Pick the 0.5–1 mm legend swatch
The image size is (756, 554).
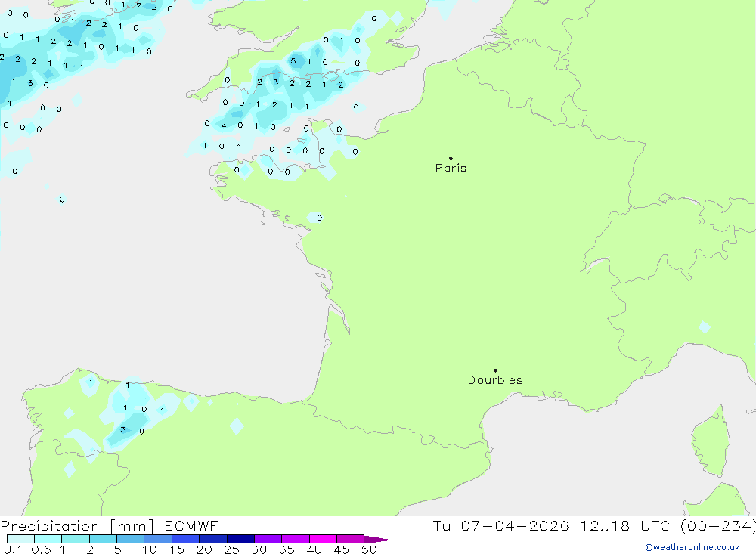[x=48, y=539]
